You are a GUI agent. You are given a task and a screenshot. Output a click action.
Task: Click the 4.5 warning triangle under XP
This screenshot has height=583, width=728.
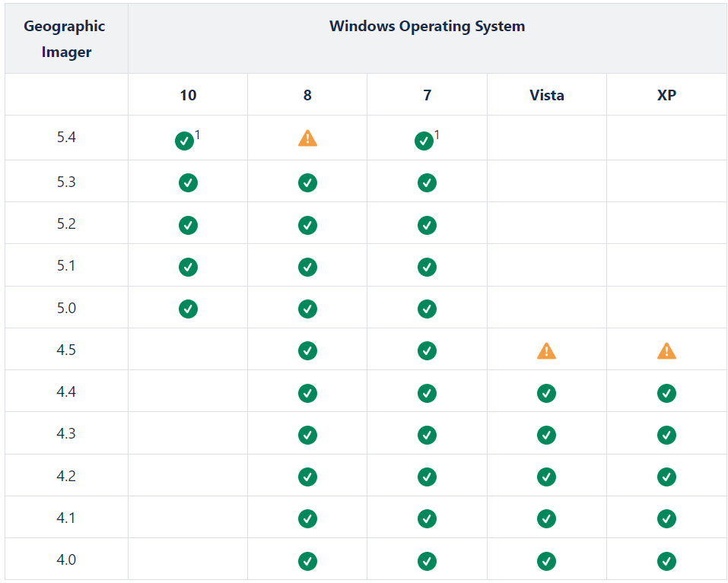(666, 350)
